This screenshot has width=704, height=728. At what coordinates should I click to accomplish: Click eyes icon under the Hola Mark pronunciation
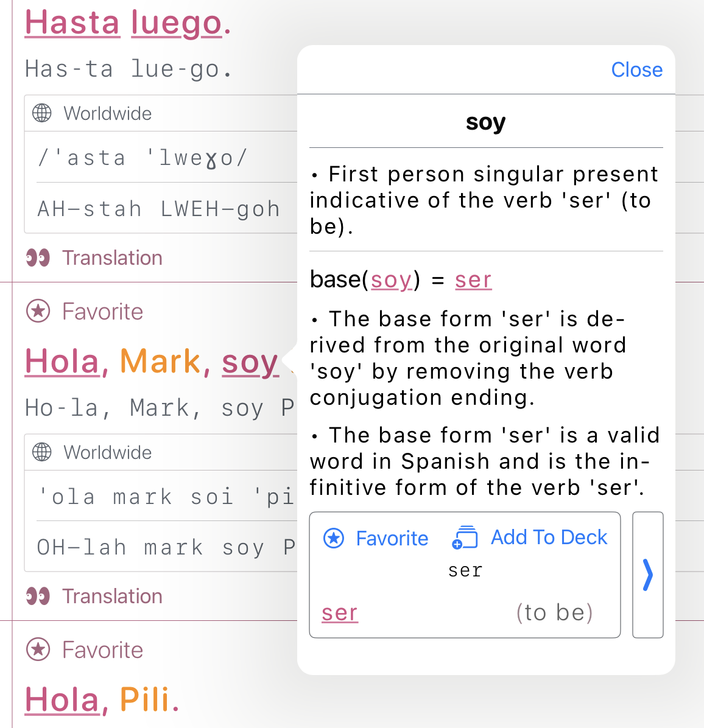pyautogui.click(x=38, y=597)
